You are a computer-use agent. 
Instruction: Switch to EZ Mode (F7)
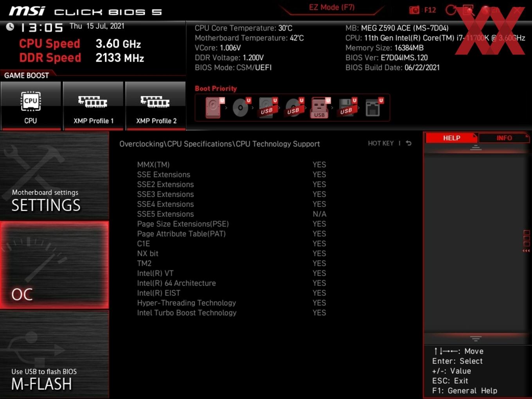point(332,7)
